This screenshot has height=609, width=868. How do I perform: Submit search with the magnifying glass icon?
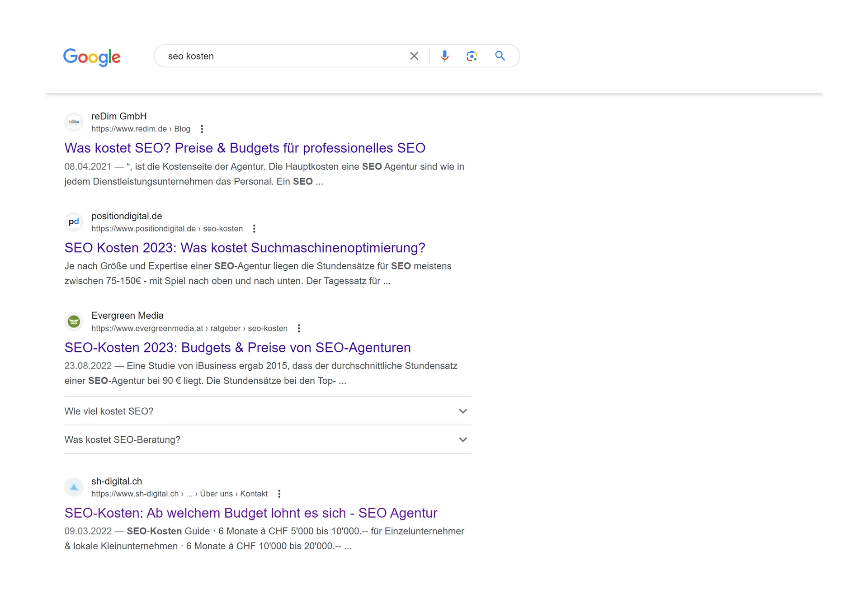pos(500,56)
